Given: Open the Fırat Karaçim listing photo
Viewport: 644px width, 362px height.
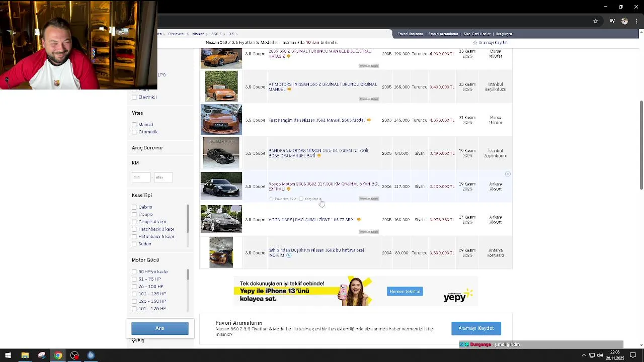Looking at the screenshot, I should pyautogui.click(x=221, y=120).
